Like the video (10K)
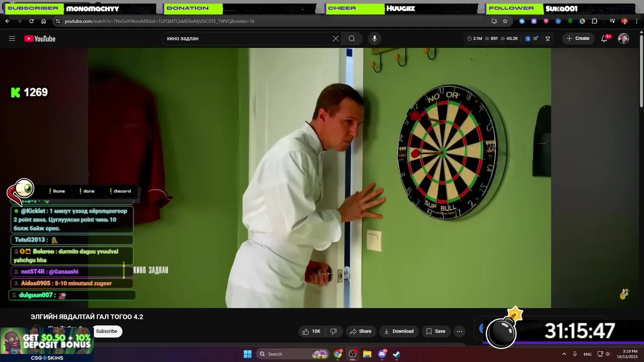The image size is (644, 362). (311, 331)
